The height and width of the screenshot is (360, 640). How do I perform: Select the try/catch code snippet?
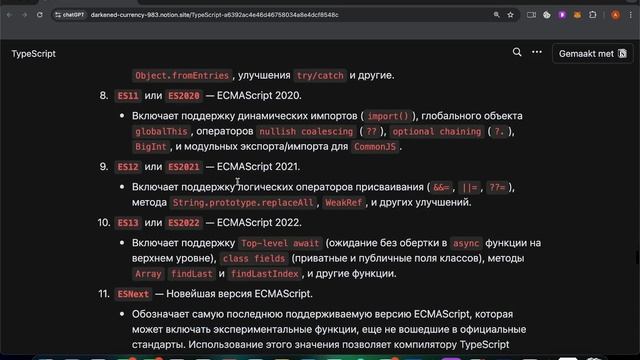click(x=320, y=76)
